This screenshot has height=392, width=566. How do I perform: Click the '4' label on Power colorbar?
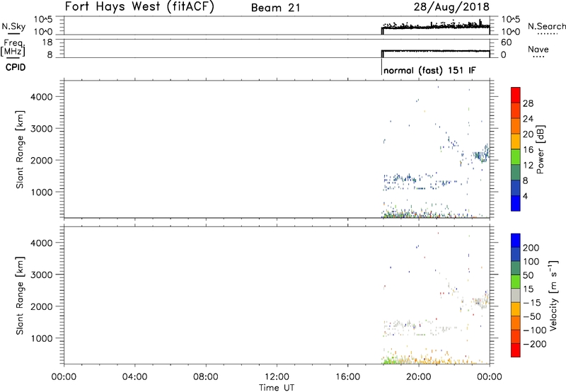coord(525,196)
